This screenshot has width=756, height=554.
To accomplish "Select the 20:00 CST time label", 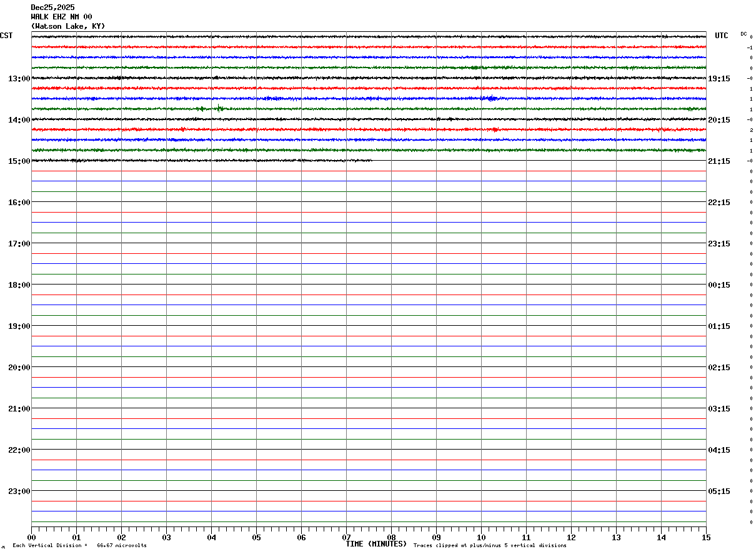I will pos(19,368).
